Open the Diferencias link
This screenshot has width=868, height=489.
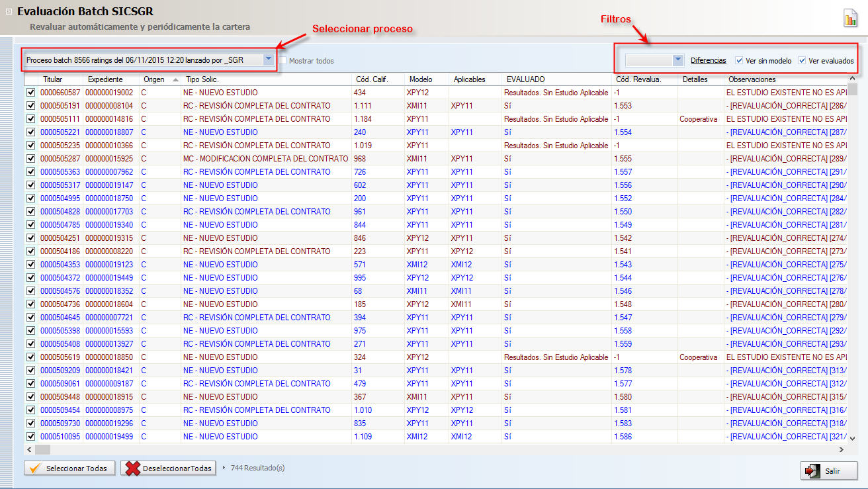point(708,60)
